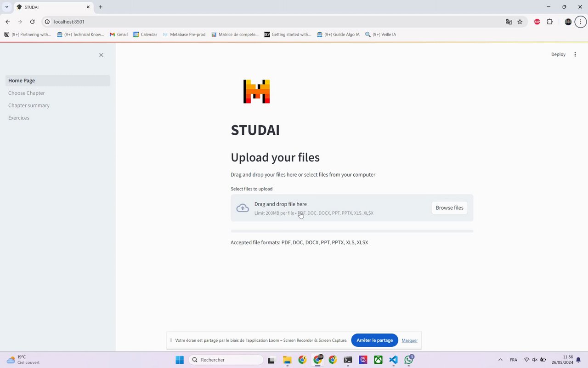
Task: Open the weather widget showing 19°C
Action: 23,360
